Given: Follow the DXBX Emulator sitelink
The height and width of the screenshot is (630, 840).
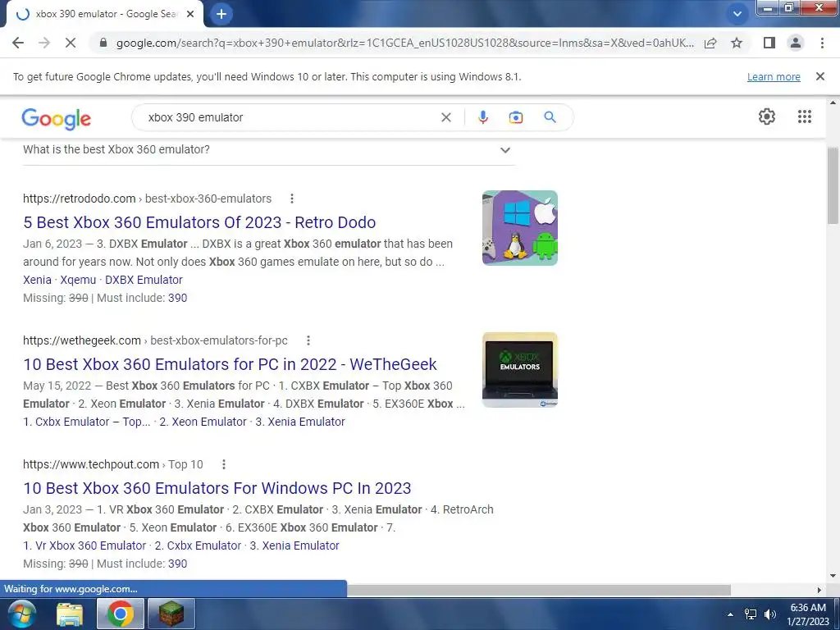Looking at the screenshot, I should [144, 281].
